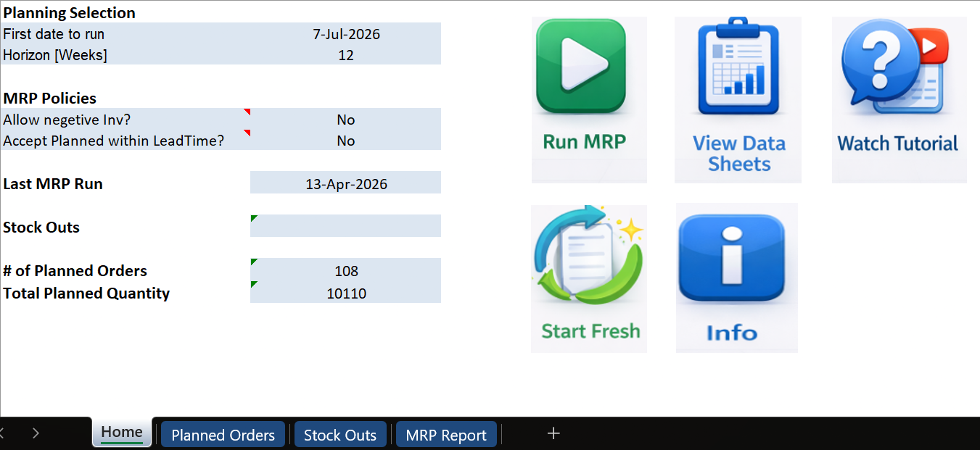The width and height of the screenshot is (980, 450).
Task: Add a new sheet with plus icon
Action: 553,433
